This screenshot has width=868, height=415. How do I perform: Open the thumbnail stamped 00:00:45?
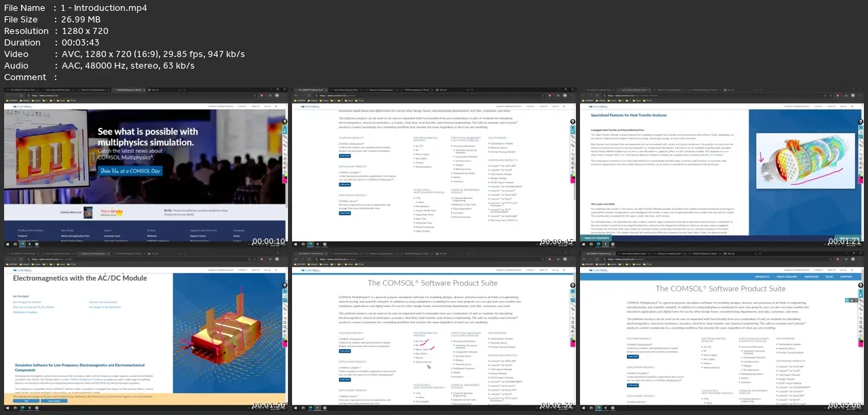click(433, 167)
